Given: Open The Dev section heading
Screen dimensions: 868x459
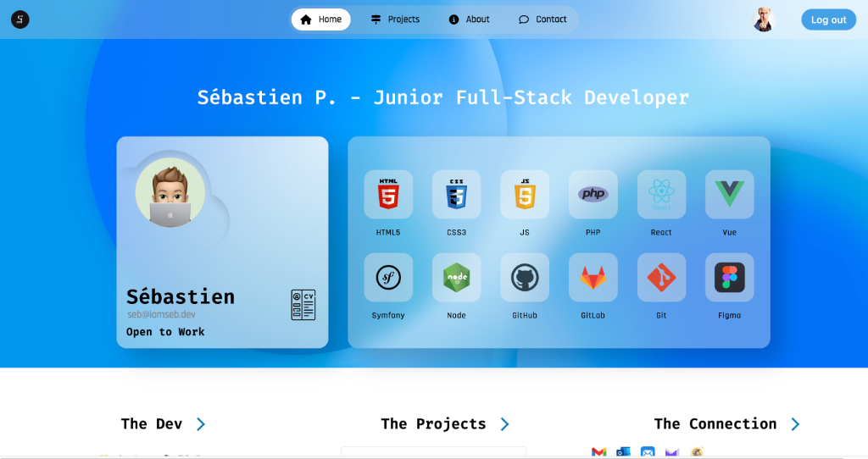Looking at the screenshot, I should (152, 424).
